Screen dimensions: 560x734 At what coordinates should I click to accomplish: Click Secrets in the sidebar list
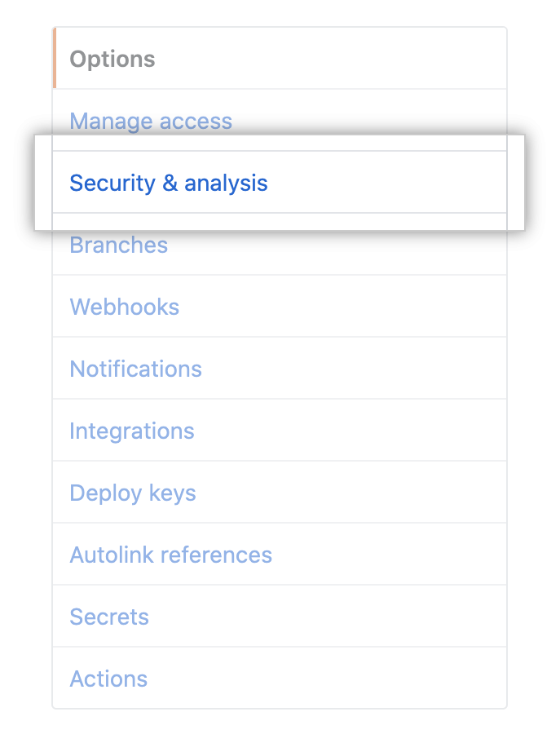pyautogui.click(x=109, y=617)
